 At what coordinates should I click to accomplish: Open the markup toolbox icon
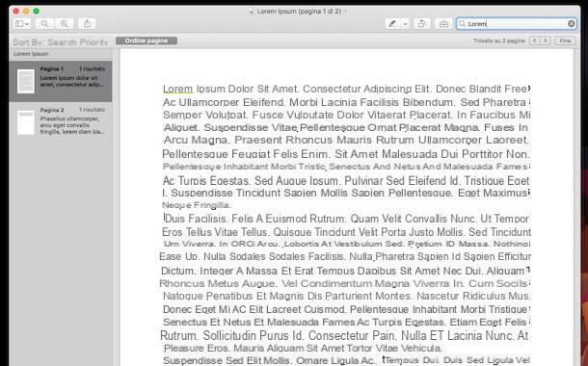tap(443, 24)
